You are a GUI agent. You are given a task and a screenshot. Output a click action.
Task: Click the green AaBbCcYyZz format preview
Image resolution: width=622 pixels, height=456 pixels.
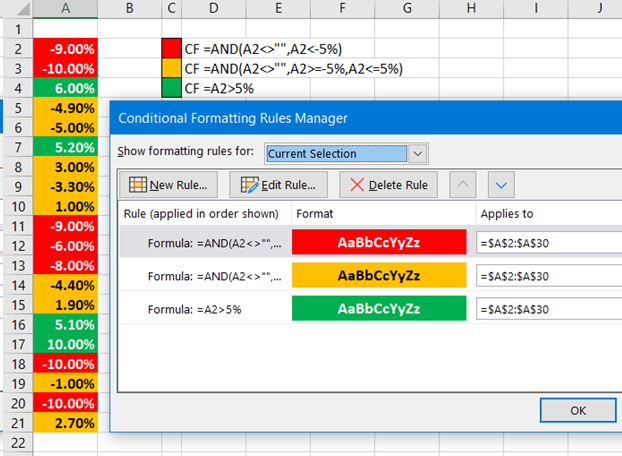pyautogui.click(x=379, y=309)
